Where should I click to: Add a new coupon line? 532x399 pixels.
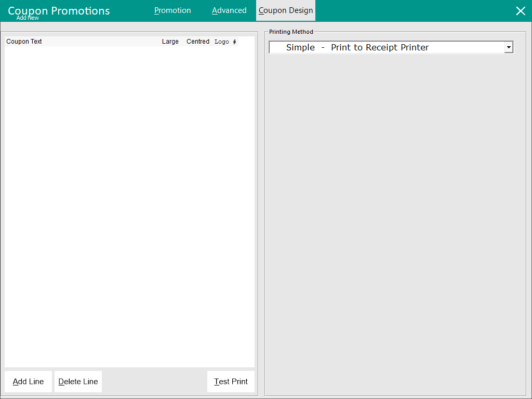click(28, 381)
